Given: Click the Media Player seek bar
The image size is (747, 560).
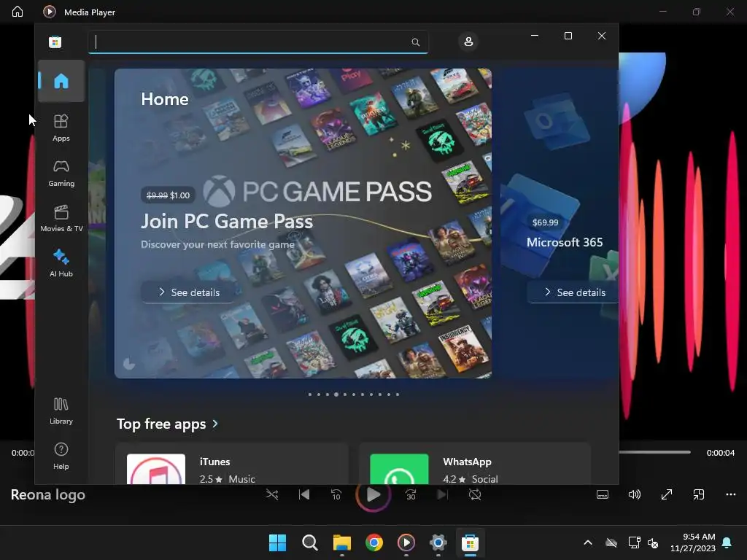Looking at the screenshot, I should pyautogui.click(x=654, y=452).
